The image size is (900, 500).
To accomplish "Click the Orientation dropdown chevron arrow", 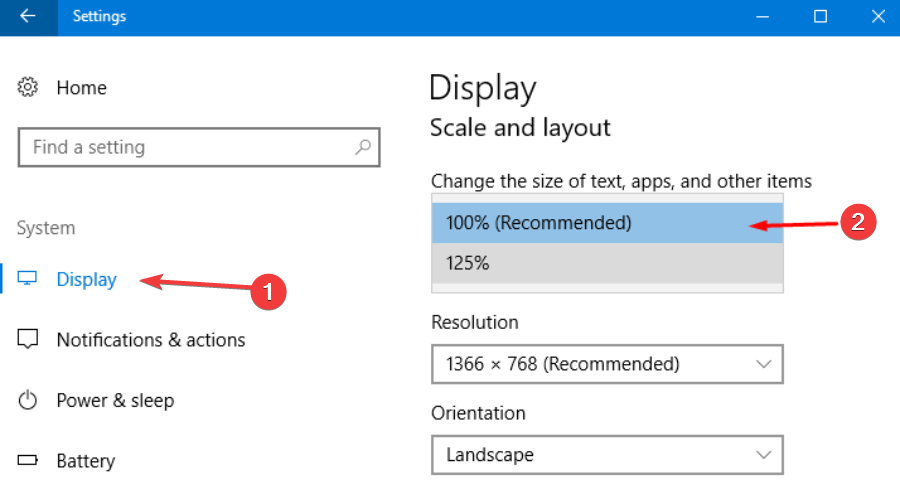I will [x=764, y=455].
